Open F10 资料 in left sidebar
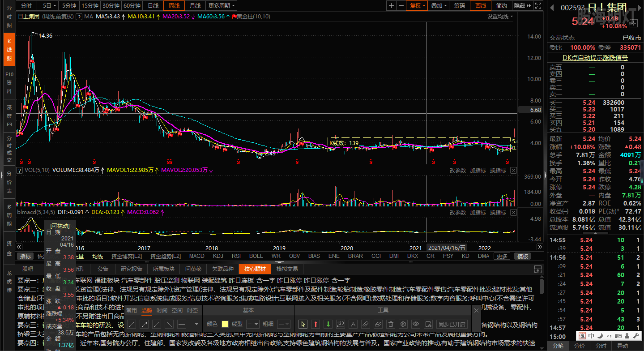The image size is (644, 351). [x=9, y=83]
